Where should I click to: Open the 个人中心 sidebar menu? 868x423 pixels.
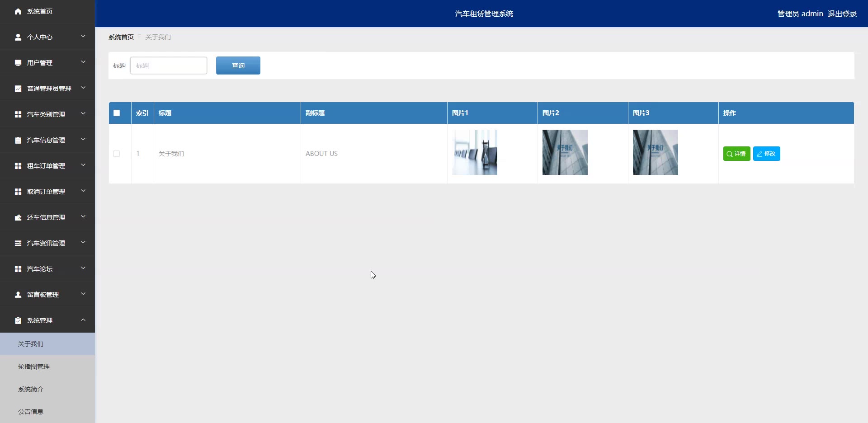[x=47, y=37]
